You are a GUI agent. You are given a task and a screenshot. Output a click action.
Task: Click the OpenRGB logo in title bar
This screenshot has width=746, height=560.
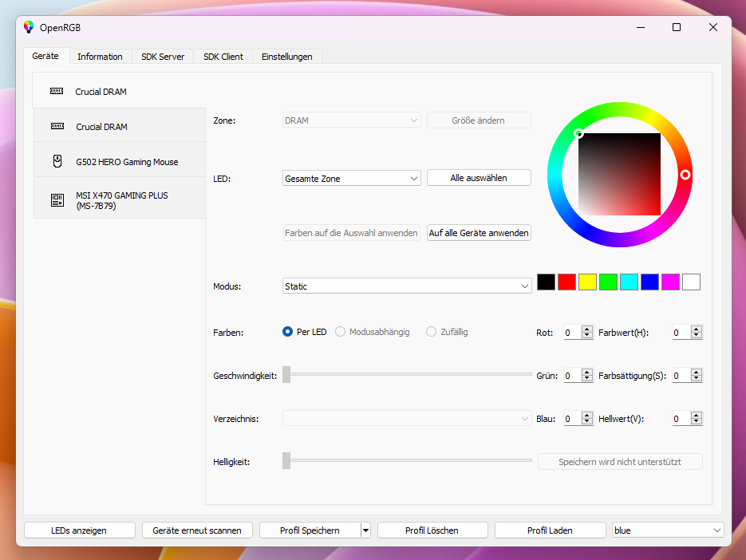click(29, 27)
